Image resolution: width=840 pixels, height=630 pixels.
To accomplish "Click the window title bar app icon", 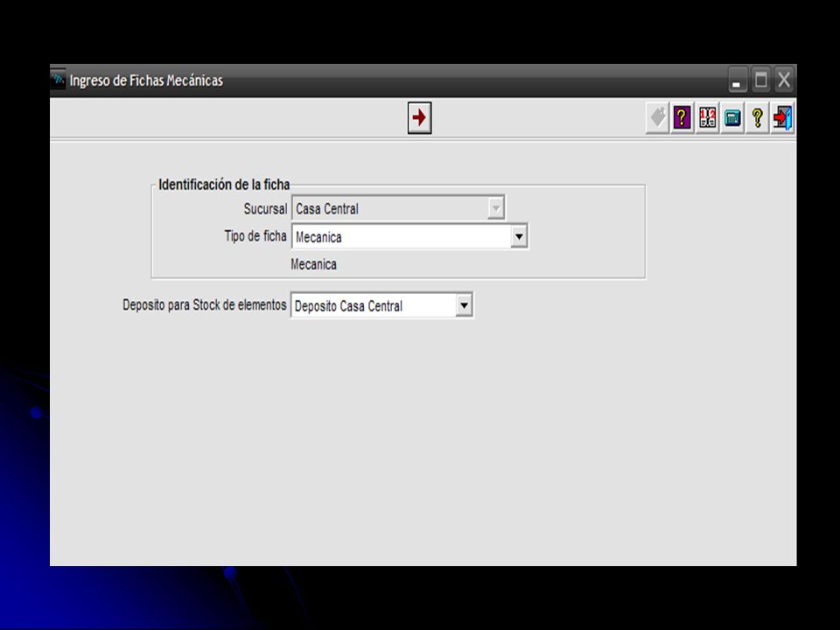I will click(x=58, y=80).
